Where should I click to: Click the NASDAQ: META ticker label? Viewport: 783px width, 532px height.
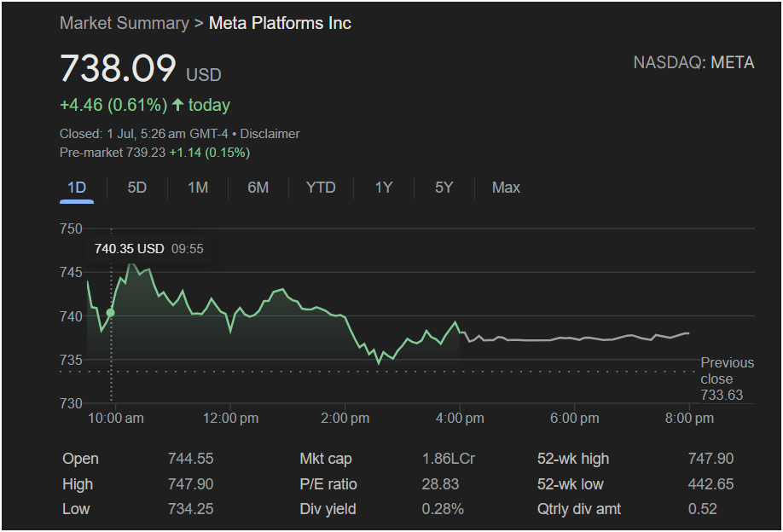tap(693, 62)
